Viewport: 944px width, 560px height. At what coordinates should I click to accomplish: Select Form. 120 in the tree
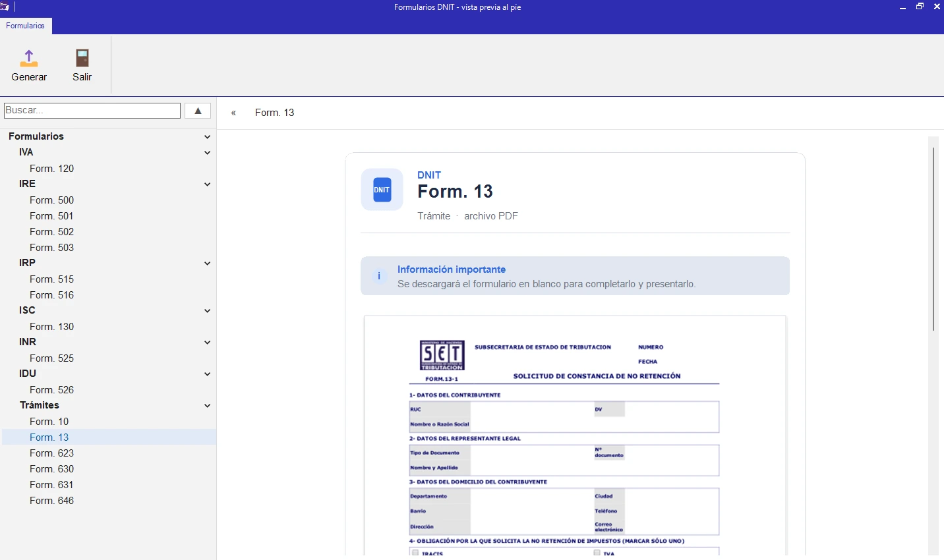[x=52, y=169]
